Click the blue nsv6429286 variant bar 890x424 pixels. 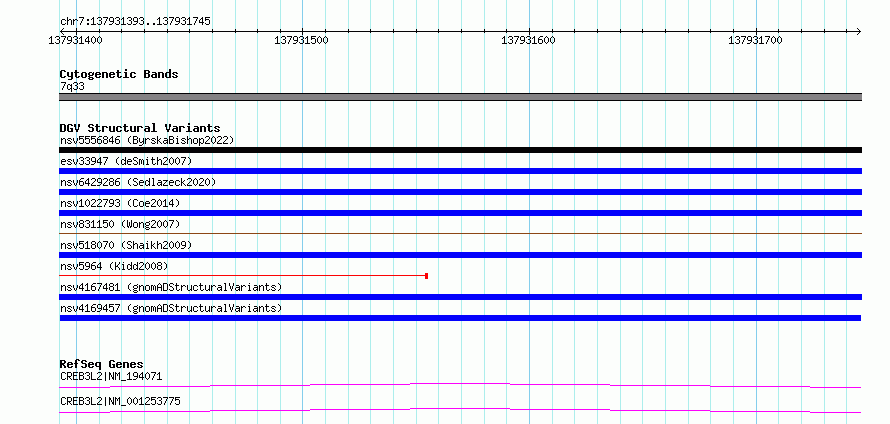click(x=460, y=192)
